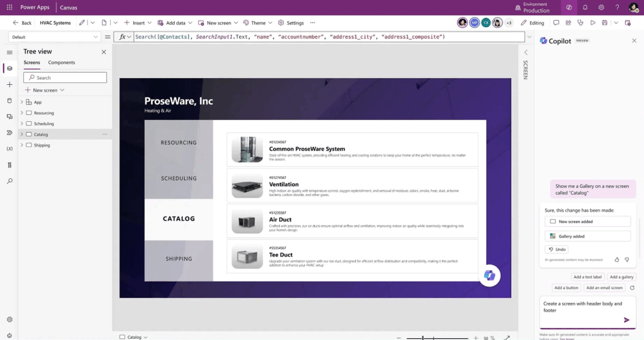
Task: Select the SCHEDULING tab in the app canvas
Action: 179,178
